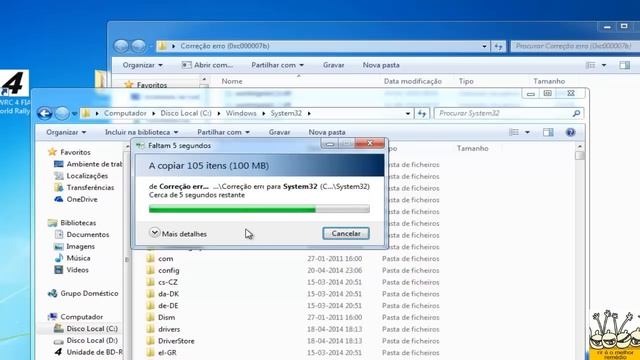Screen dimensions: 640x360
Task: Select Grupo Doméstico in navigation pane
Action: [83, 293]
